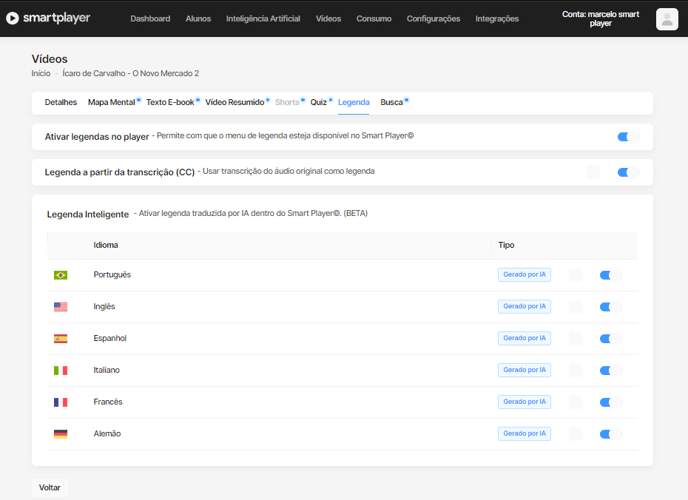This screenshot has width=688, height=500.
Task: Switch to the Mapa Mental tab
Action: 111,102
